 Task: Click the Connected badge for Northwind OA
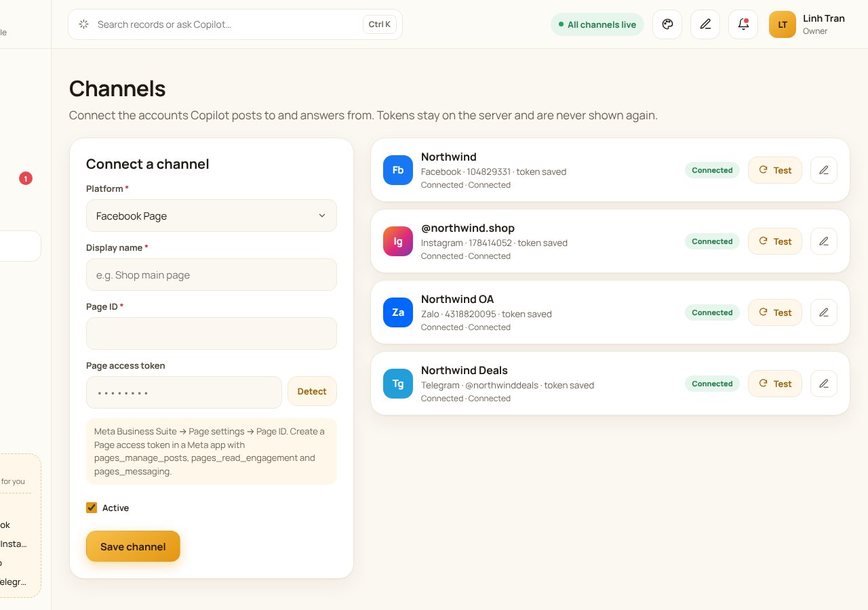pos(712,312)
